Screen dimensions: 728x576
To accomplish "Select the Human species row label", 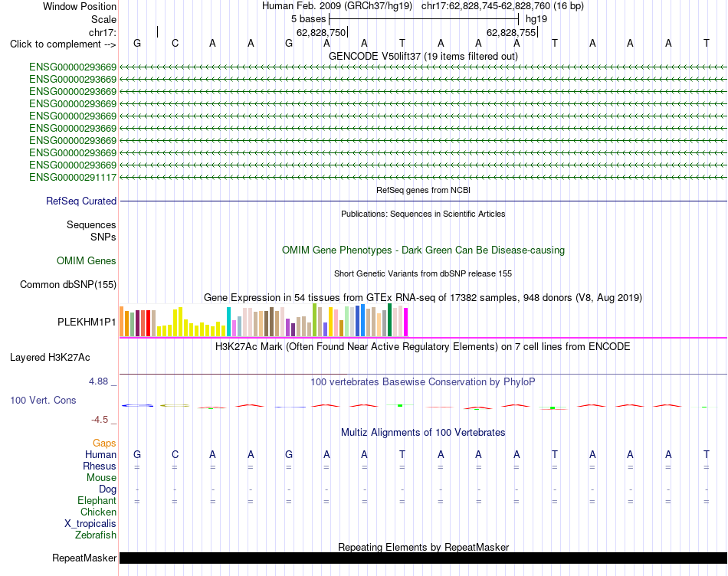I will point(100,455).
